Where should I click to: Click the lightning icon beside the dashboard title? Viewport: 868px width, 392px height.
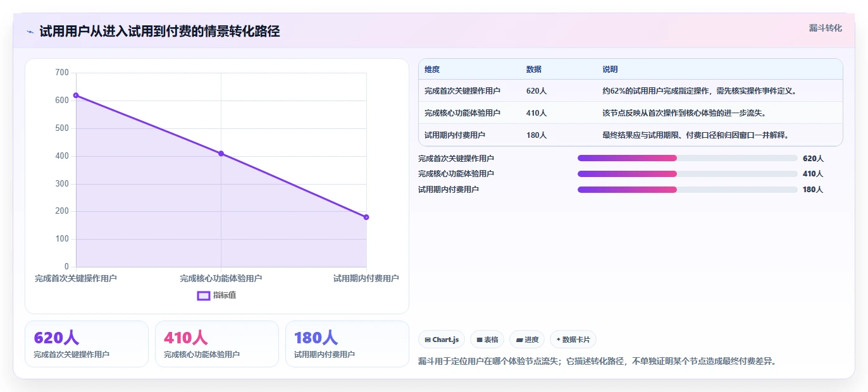coord(30,32)
